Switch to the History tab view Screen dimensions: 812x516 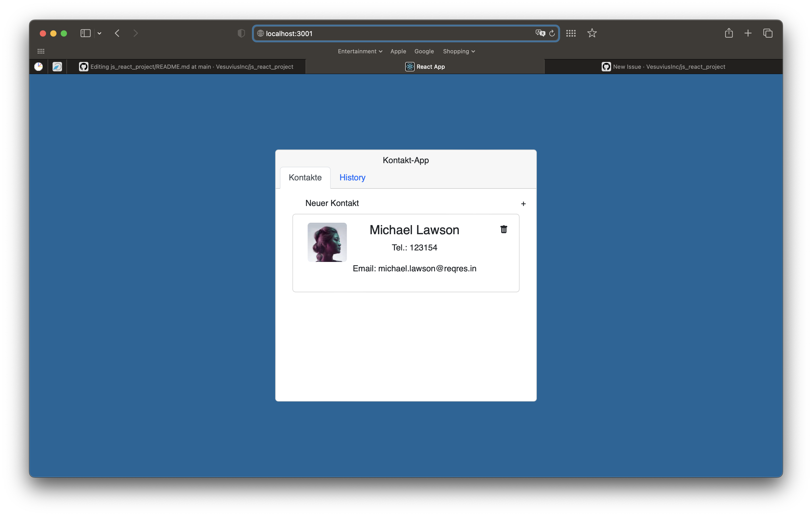pos(352,177)
